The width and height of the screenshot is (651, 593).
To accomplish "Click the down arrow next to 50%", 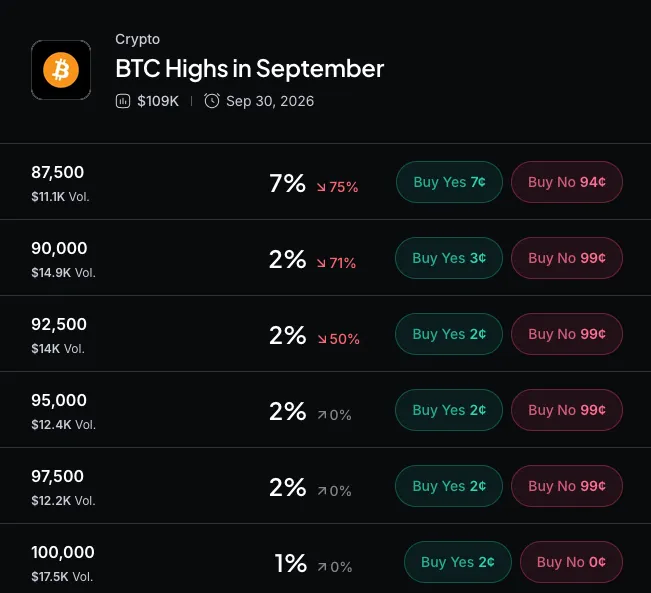I will (322, 339).
